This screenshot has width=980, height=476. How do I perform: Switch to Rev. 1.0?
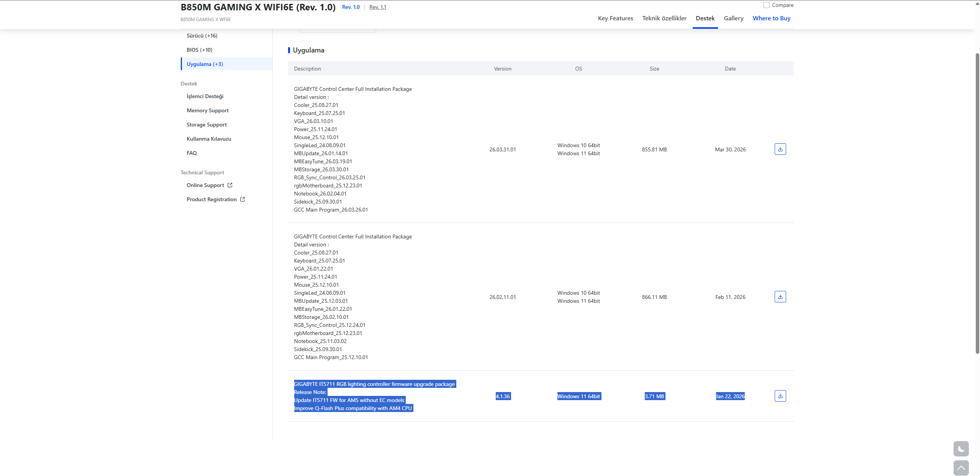coord(351,7)
